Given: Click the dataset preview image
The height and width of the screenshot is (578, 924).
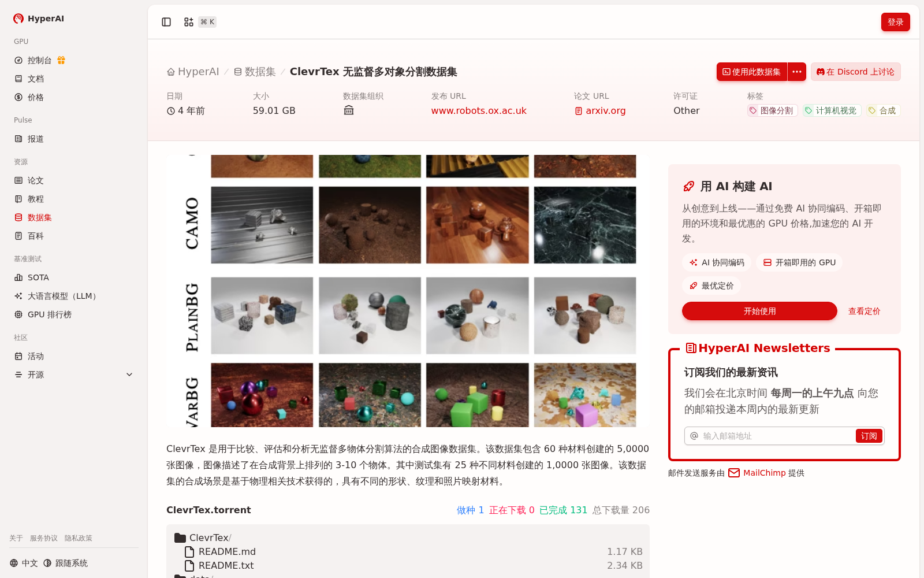Looking at the screenshot, I should (408, 291).
